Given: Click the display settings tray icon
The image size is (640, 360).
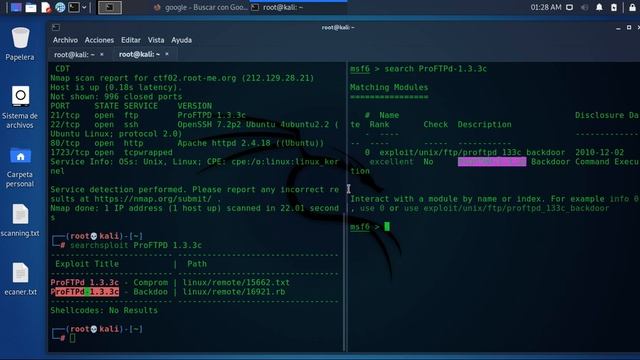Looking at the screenshot, I should click(x=569, y=7).
